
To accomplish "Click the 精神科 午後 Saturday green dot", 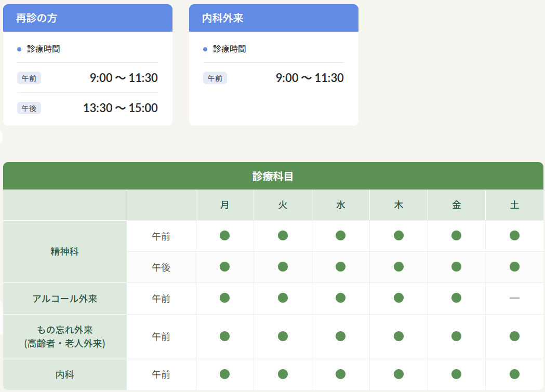I will click(x=514, y=267).
